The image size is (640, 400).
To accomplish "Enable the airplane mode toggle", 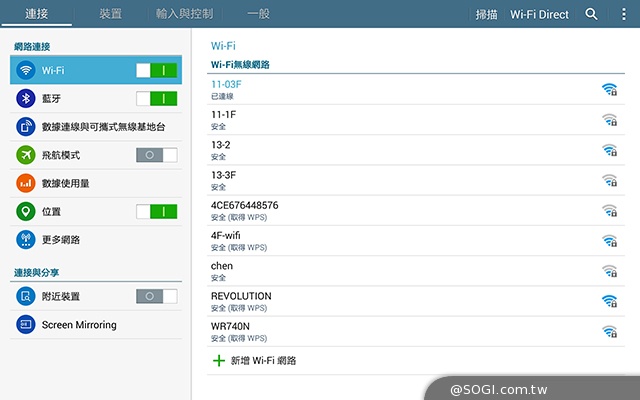I will [156, 155].
